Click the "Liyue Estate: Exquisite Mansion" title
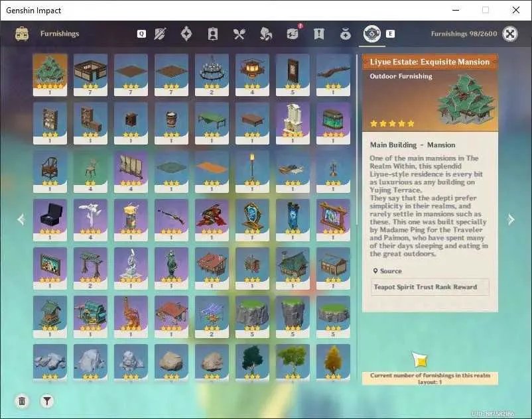This screenshot has height=419, width=532. (x=430, y=62)
